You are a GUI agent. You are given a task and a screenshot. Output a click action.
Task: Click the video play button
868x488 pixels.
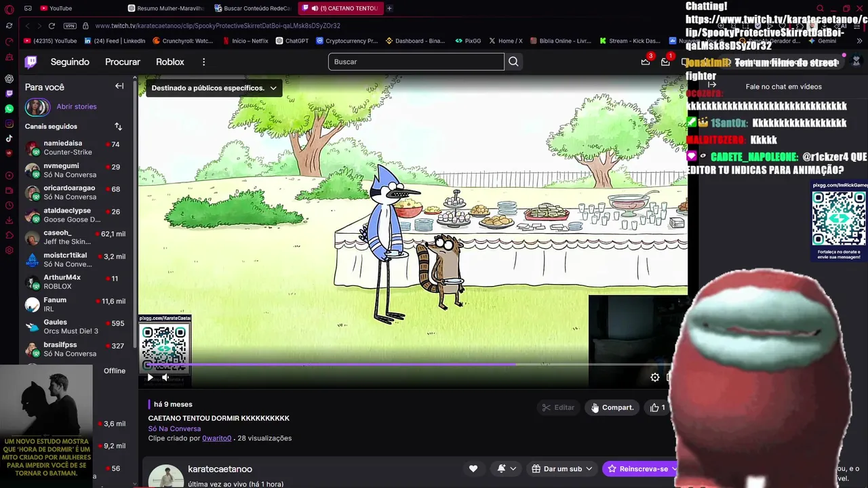point(151,378)
